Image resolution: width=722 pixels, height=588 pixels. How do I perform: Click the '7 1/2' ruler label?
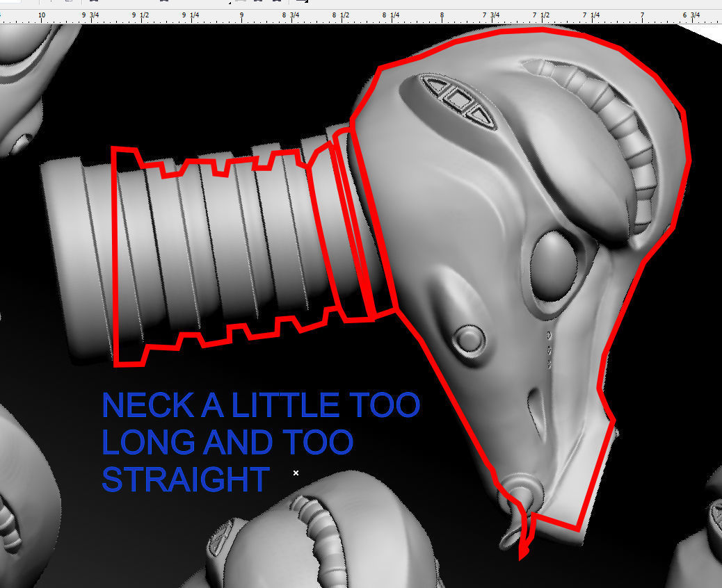tap(541, 15)
